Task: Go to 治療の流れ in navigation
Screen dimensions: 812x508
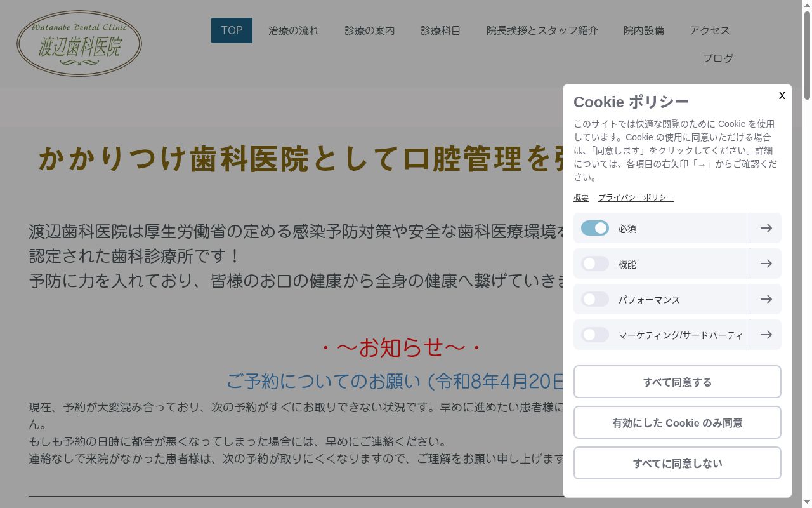Action: [294, 30]
